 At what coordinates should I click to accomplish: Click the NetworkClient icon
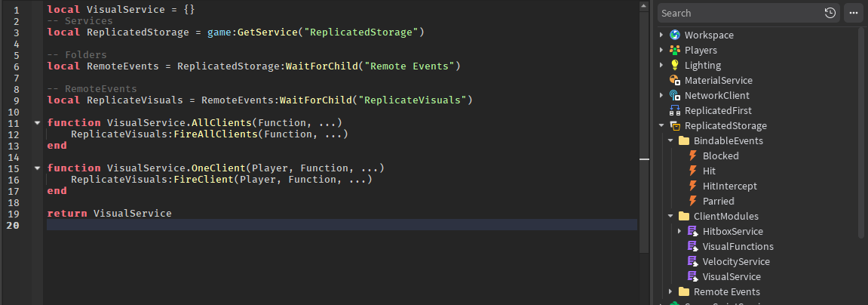click(x=674, y=95)
